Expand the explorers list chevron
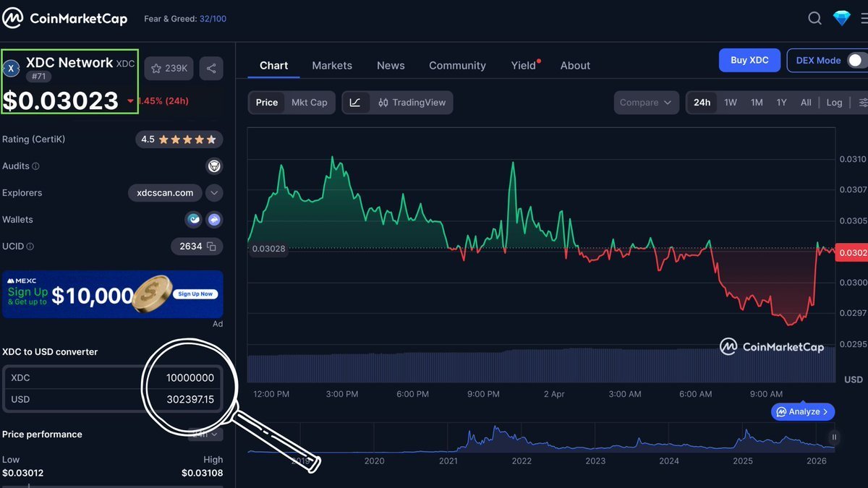Image resolution: width=868 pixels, height=488 pixels. click(x=214, y=193)
